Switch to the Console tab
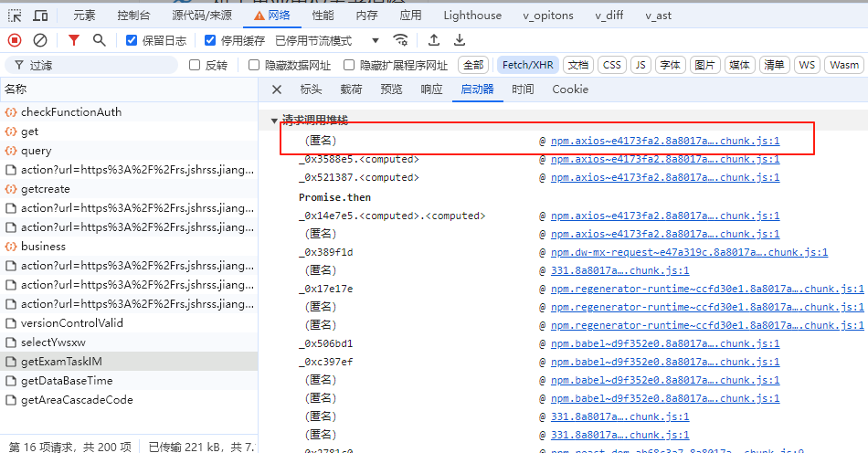Image resolution: width=868 pixels, height=453 pixels. click(133, 16)
